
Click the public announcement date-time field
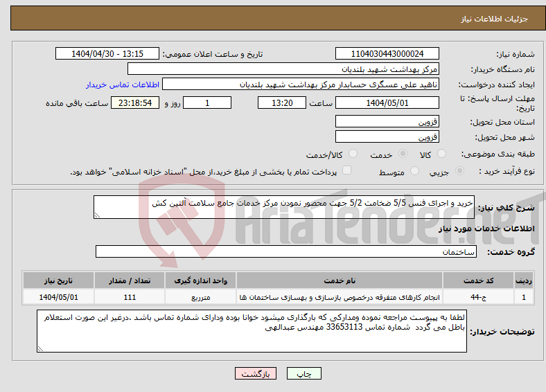click(x=107, y=53)
